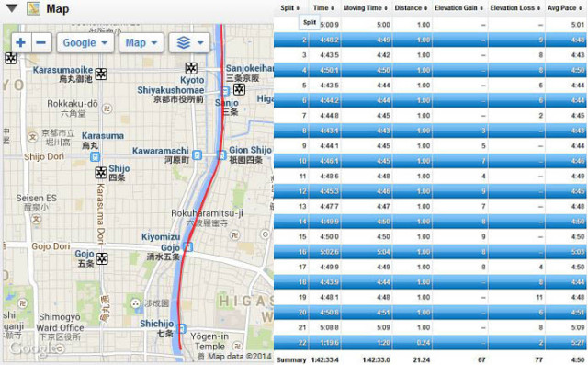Collapse the Map panel triangle
Viewport: 588px width, 365px height.
coord(12,8)
